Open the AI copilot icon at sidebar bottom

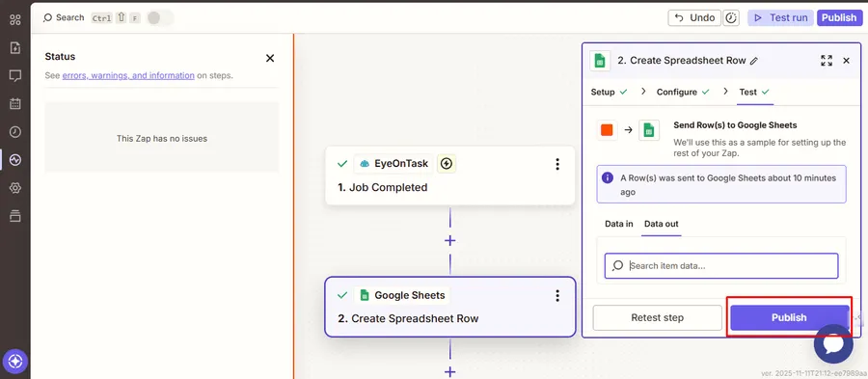14,362
